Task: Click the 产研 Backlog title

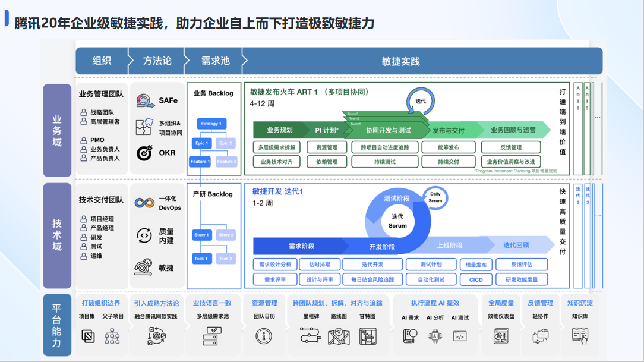Action: (x=213, y=194)
